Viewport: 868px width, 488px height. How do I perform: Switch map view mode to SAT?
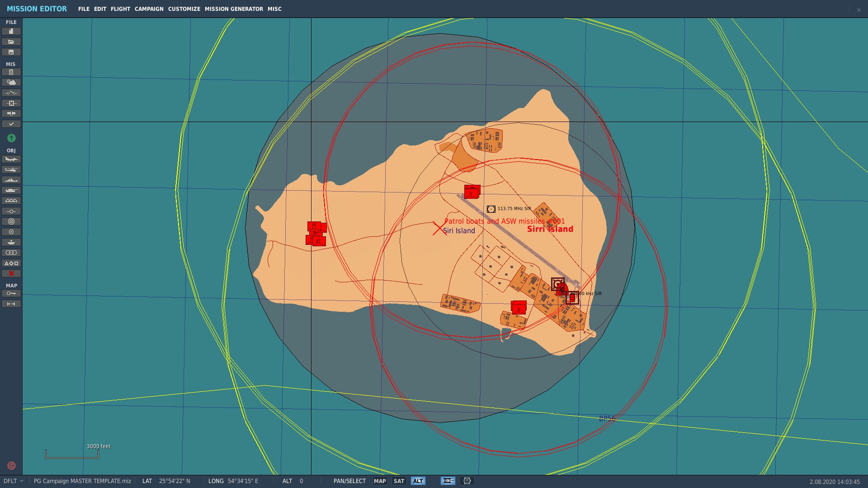399,481
